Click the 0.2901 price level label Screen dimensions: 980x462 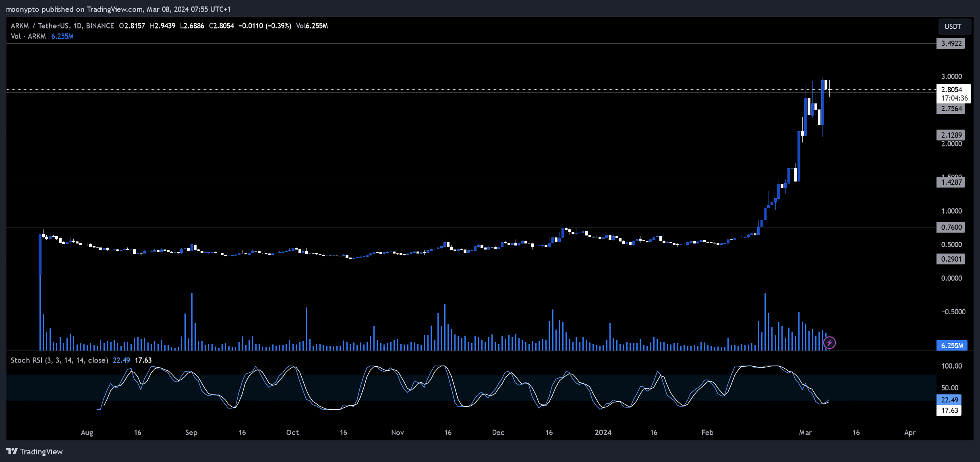[951, 259]
